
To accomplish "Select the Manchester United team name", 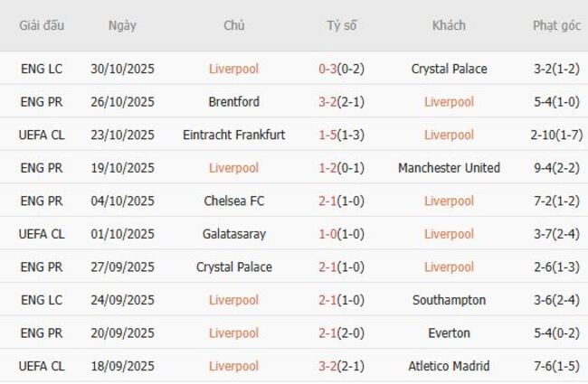I will pyautogui.click(x=449, y=168).
